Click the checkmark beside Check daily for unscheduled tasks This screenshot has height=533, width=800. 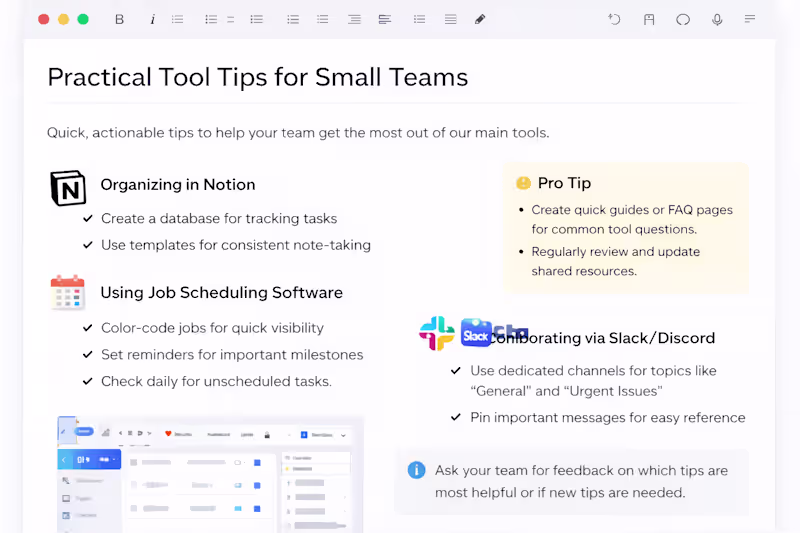tap(88, 381)
